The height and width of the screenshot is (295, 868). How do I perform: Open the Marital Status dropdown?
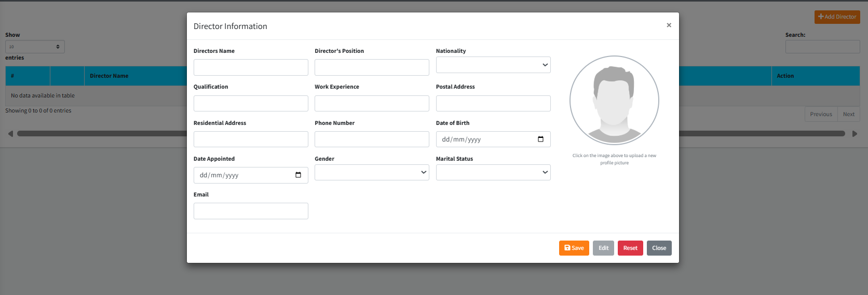(493, 172)
